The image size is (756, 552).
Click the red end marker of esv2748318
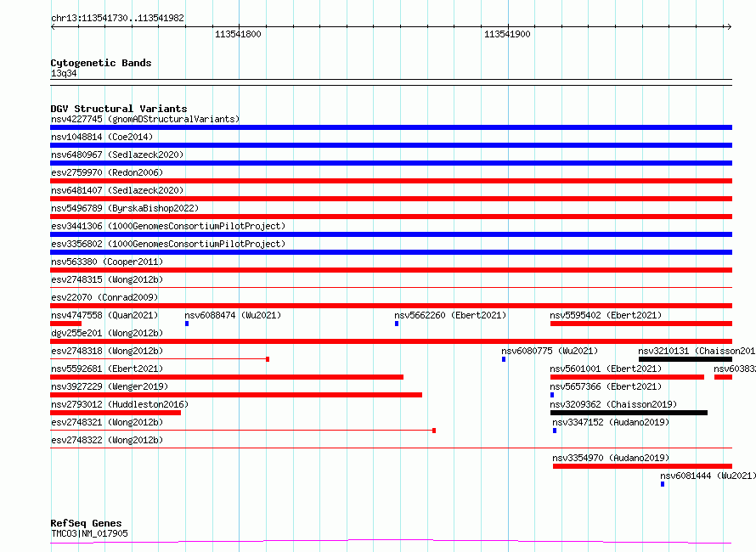coord(268,359)
